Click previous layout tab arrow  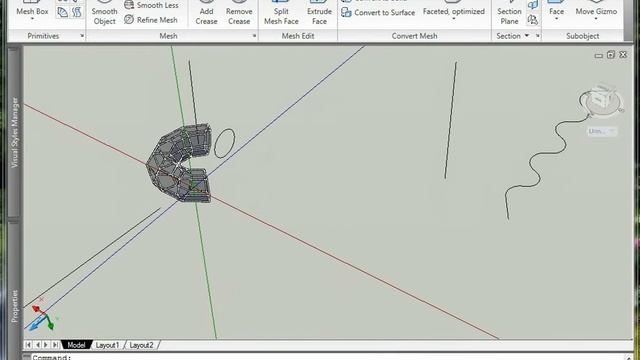[38, 345]
